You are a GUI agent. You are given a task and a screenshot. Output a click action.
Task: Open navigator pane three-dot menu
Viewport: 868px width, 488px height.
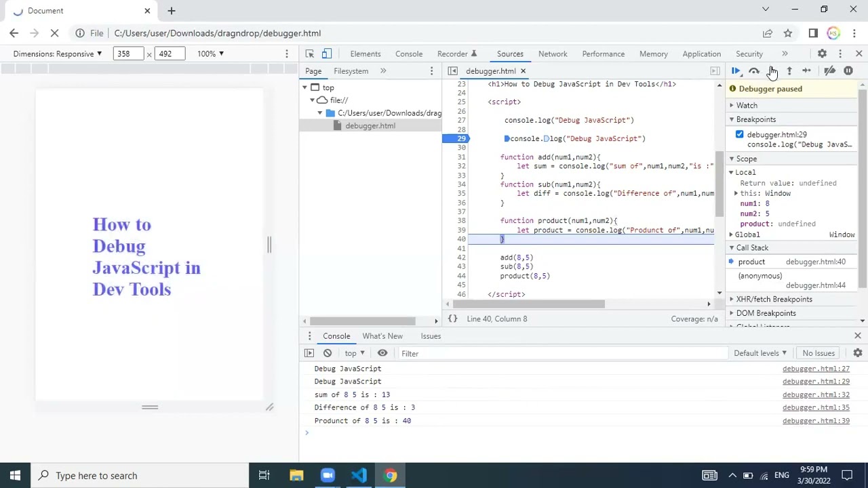[x=431, y=71]
